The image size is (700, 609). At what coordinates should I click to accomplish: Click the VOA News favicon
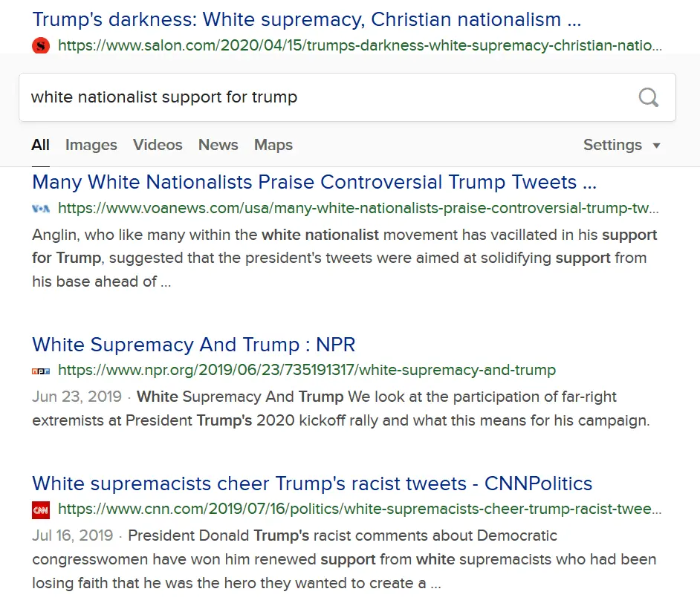point(41,209)
